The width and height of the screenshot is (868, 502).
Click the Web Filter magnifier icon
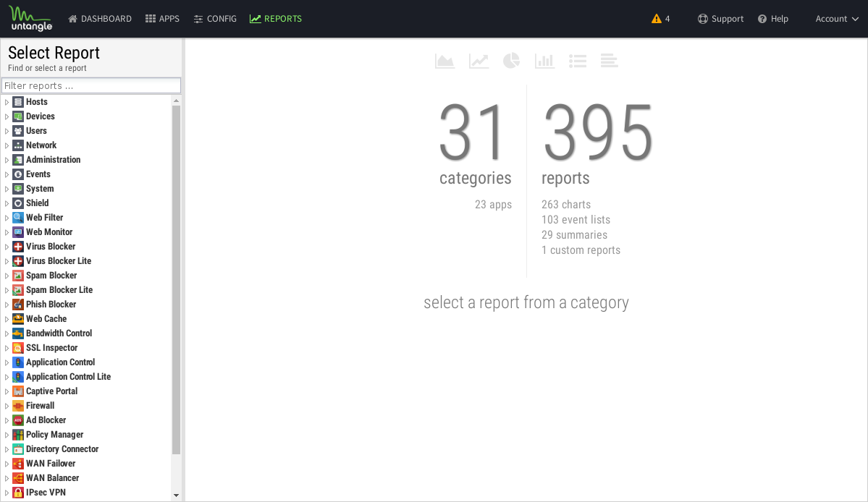pyautogui.click(x=18, y=217)
